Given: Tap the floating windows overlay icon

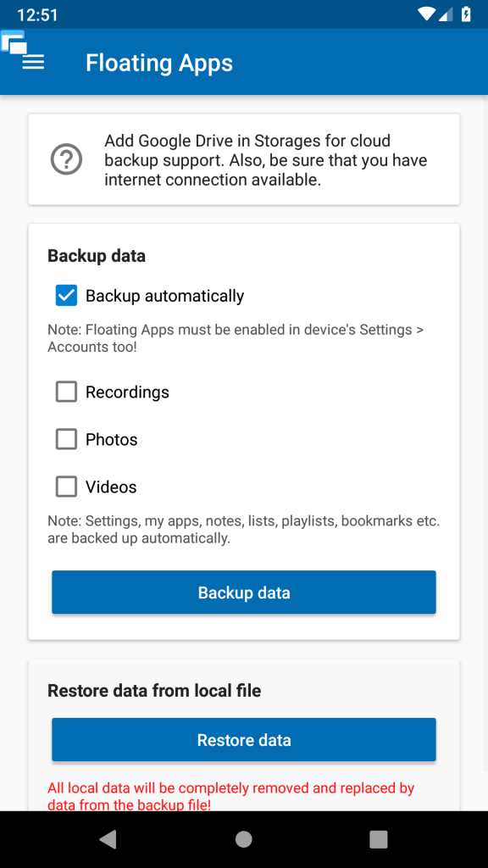Looking at the screenshot, I should click(x=14, y=42).
